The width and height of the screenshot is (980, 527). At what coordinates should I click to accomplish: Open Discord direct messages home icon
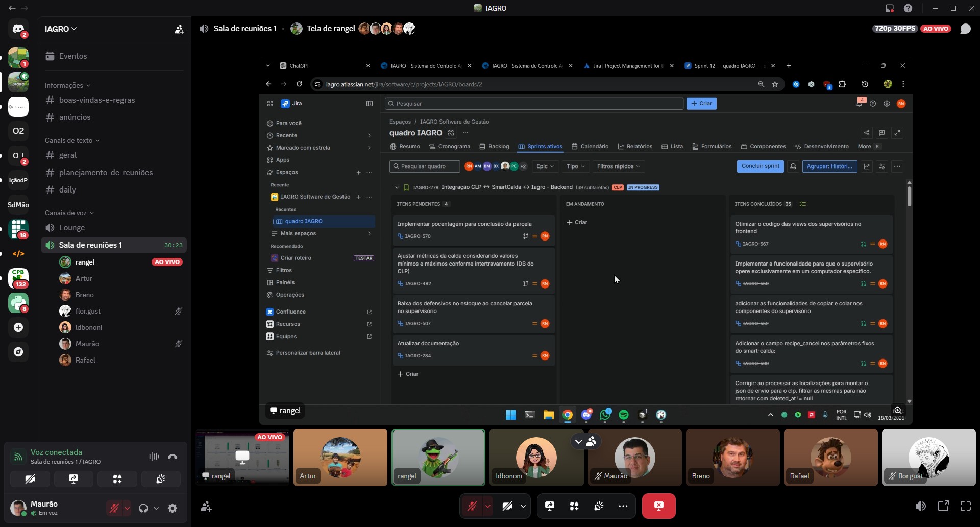18,29
